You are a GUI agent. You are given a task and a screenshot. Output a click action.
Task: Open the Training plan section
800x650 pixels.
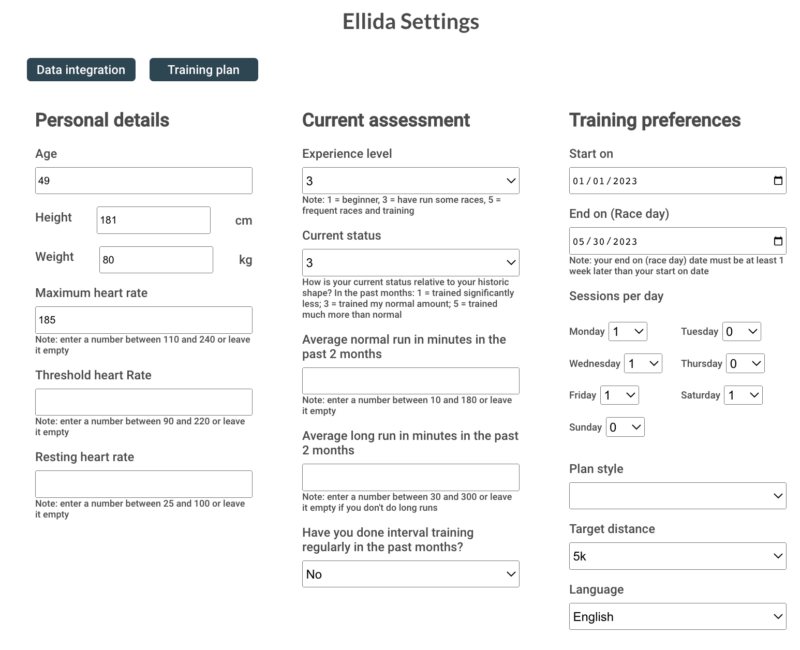point(203,70)
